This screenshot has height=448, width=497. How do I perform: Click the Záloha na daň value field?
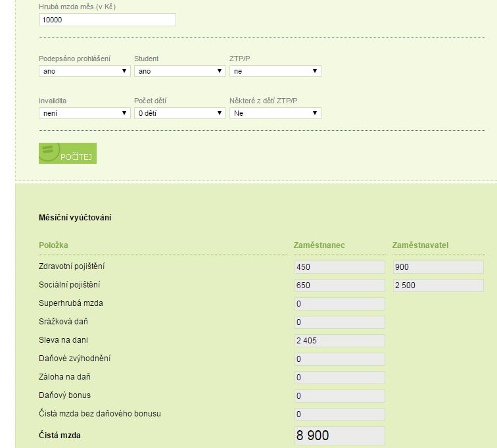tap(339, 378)
